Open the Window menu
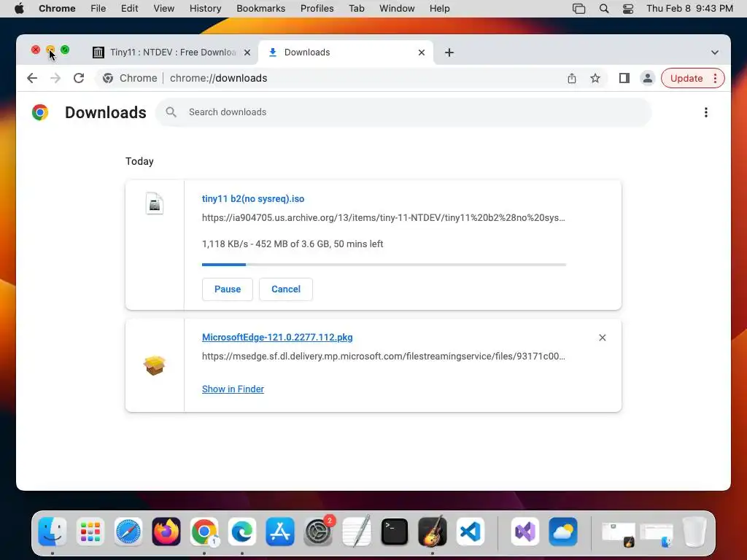747x560 pixels. (397, 9)
